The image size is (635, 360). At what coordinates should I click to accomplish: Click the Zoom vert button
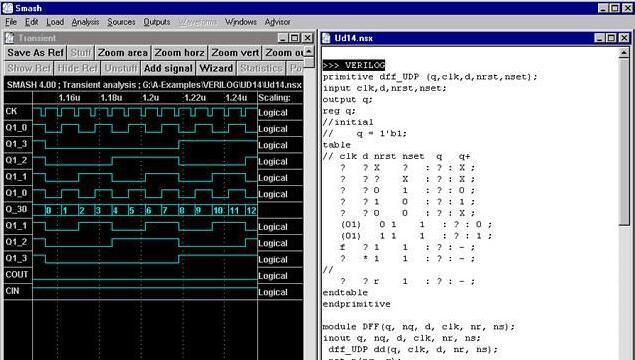[x=235, y=53]
